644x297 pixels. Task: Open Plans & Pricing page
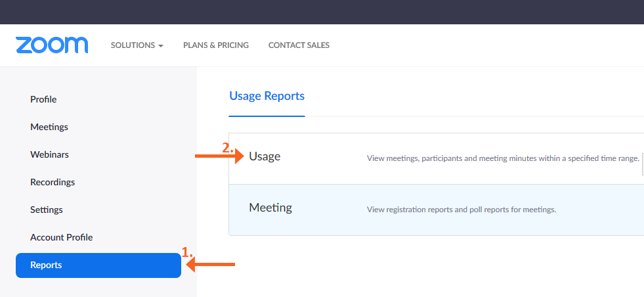(x=216, y=45)
